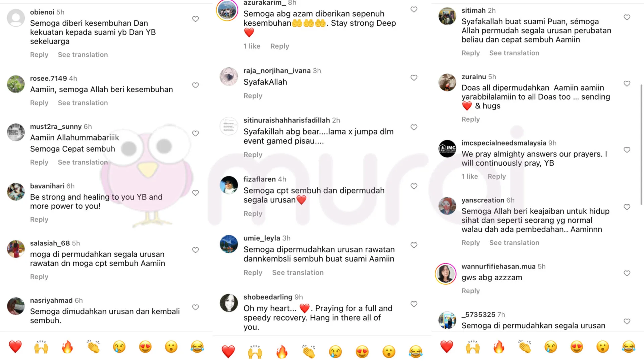The image size is (644, 362).
Task: Choose heart-eyes emoji in right panel
Action: pos(577,347)
